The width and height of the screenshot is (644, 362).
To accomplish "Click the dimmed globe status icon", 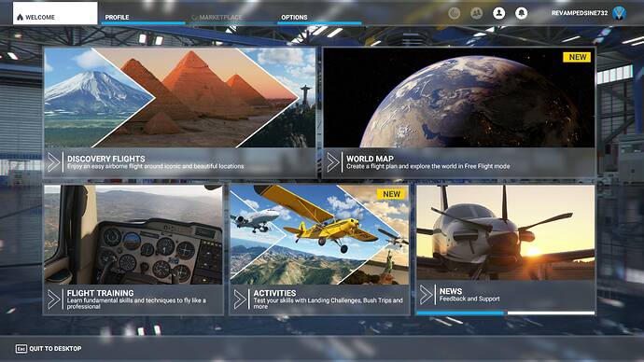I will (x=454, y=13).
